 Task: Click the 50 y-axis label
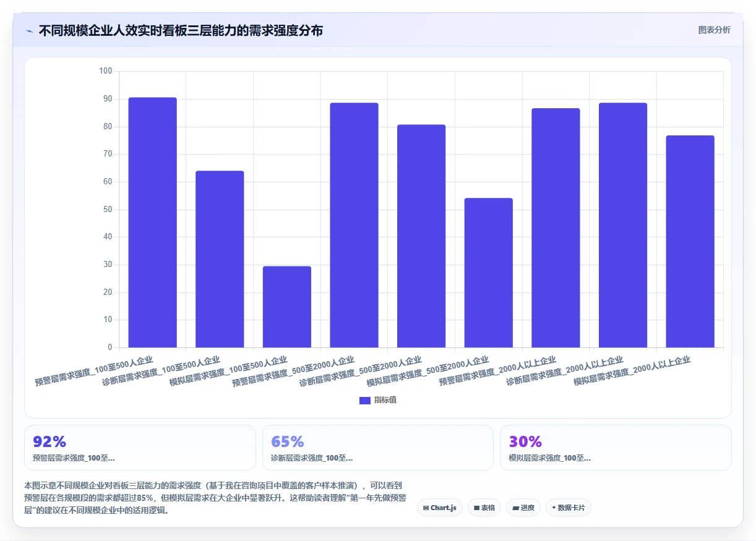tap(107, 210)
